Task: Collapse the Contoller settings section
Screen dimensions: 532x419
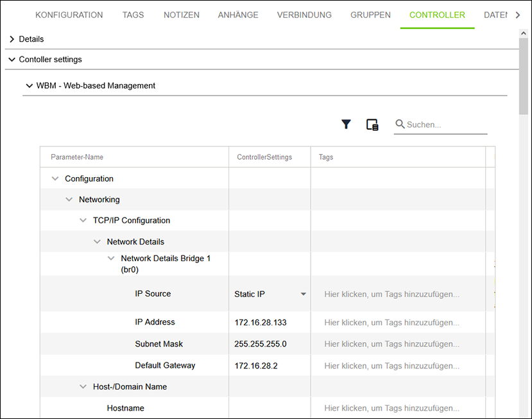Action: pos(12,60)
